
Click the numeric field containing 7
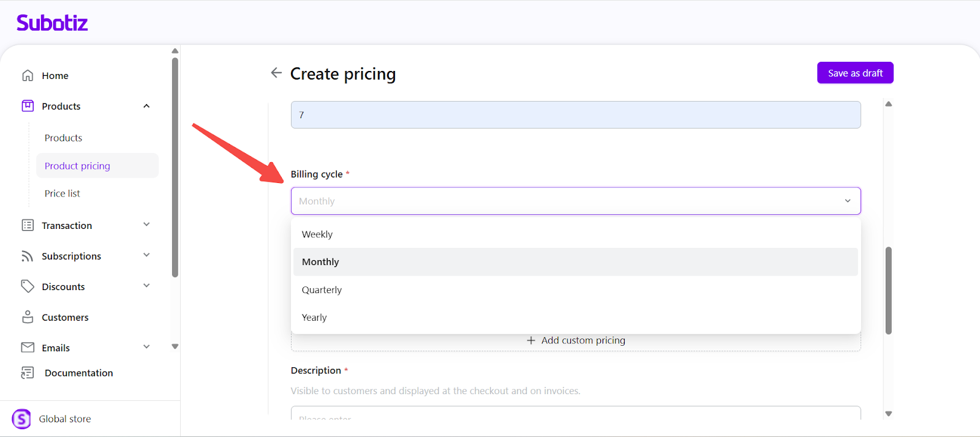576,115
